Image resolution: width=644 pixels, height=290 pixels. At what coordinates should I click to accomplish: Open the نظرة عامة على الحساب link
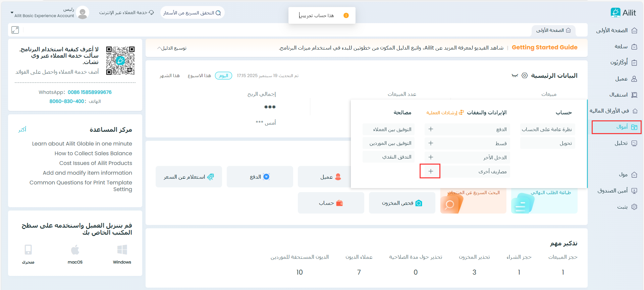(x=547, y=129)
